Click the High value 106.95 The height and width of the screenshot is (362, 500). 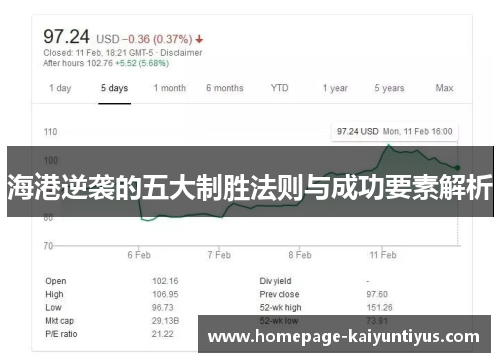tap(165, 294)
